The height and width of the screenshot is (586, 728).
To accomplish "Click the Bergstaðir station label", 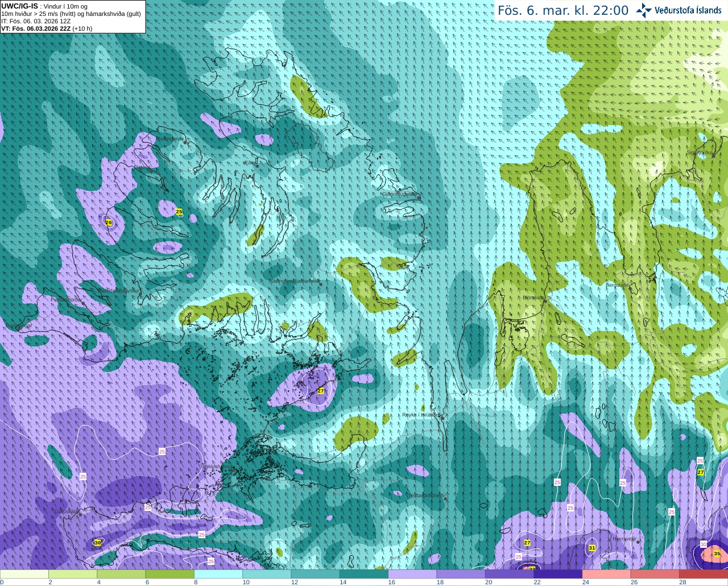I will (x=617, y=285).
